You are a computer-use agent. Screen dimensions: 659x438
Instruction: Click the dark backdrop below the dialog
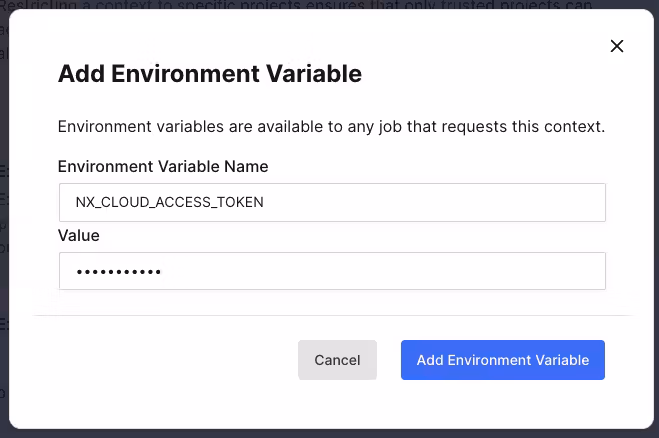(x=330, y=433)
